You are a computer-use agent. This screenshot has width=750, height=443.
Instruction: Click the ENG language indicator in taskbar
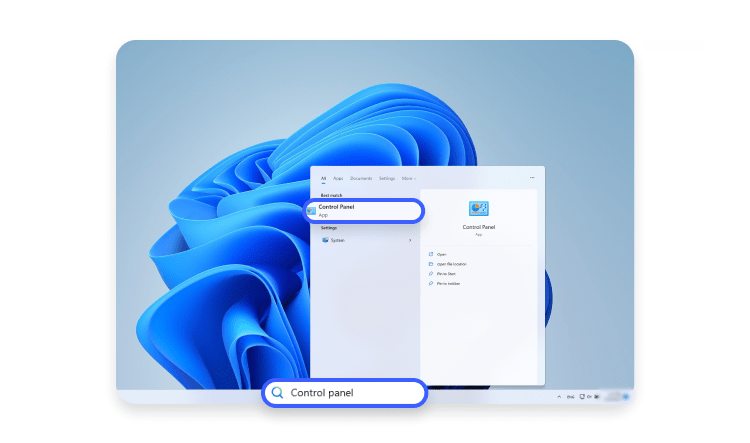coord(571,397)
